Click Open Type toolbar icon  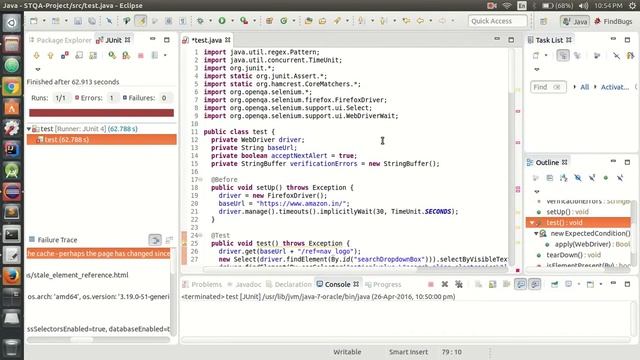(x=309, y=21)
